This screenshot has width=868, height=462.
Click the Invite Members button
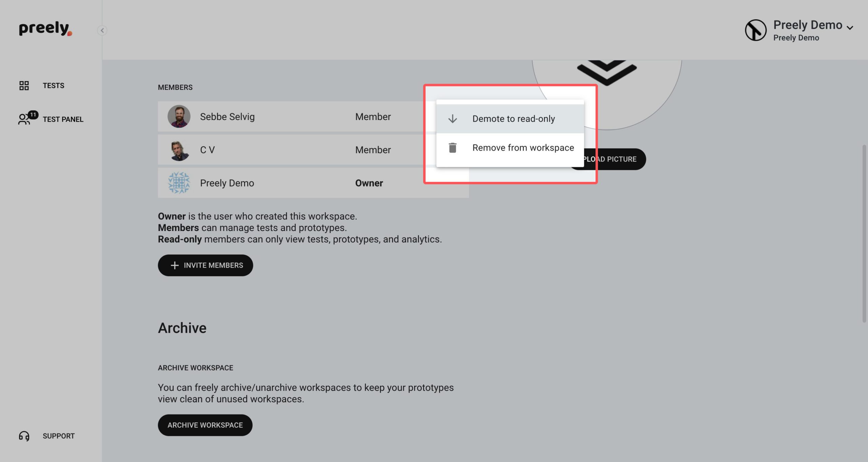pos(205,265)
